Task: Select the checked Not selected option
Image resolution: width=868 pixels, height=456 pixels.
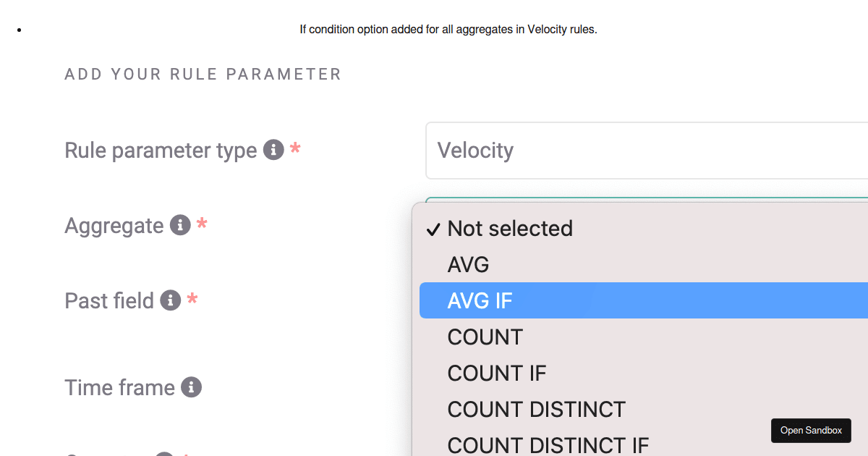Action: [510, 229]
